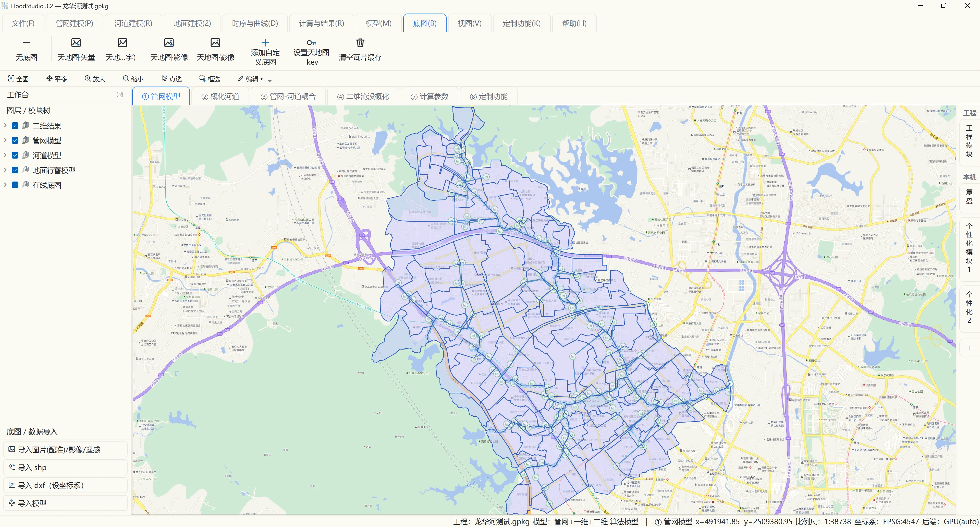Toggle the 河道模型 layer checkbox
980x527 pixels.
[15, 155]
